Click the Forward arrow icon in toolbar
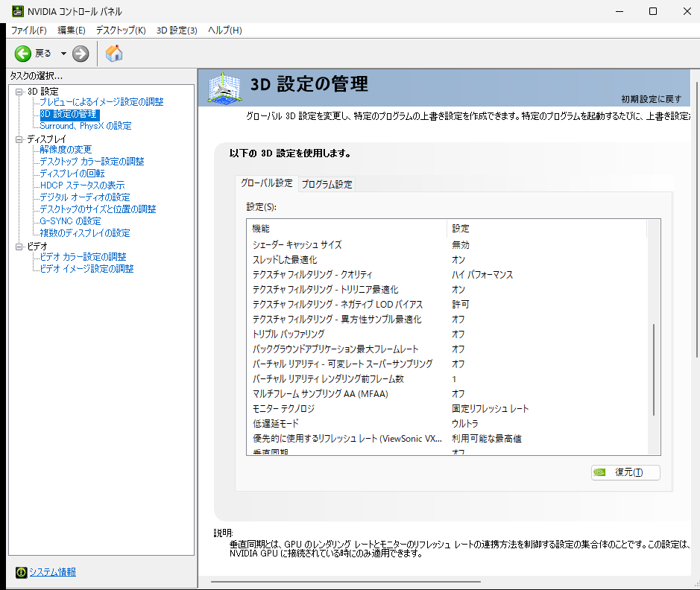This screenshot has width=700, height=590. [x=81, y=53]
